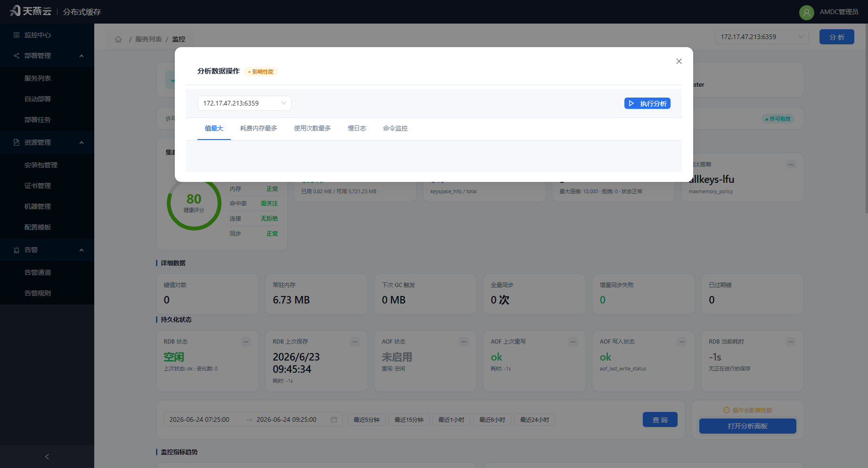Open the node dropdown in analysis dialog

point(244,103)
